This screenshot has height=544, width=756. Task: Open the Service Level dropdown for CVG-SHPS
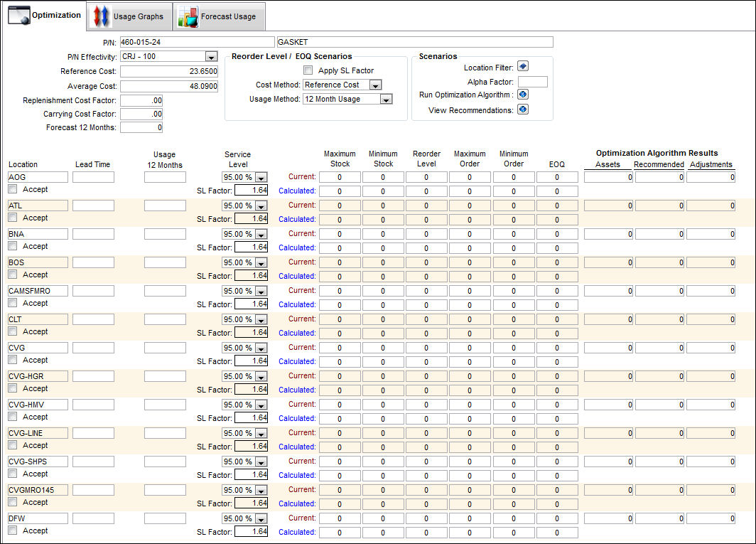[x=261, y=462]
